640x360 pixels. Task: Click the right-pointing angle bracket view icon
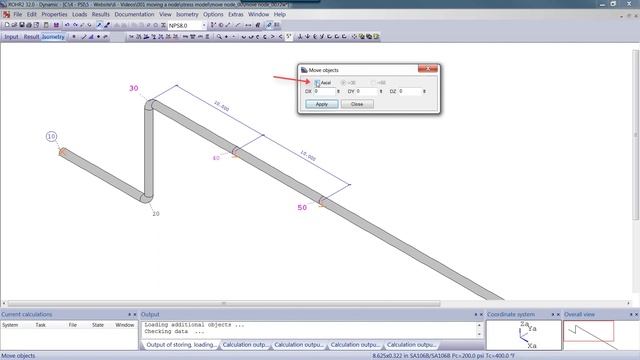(273, 37)
